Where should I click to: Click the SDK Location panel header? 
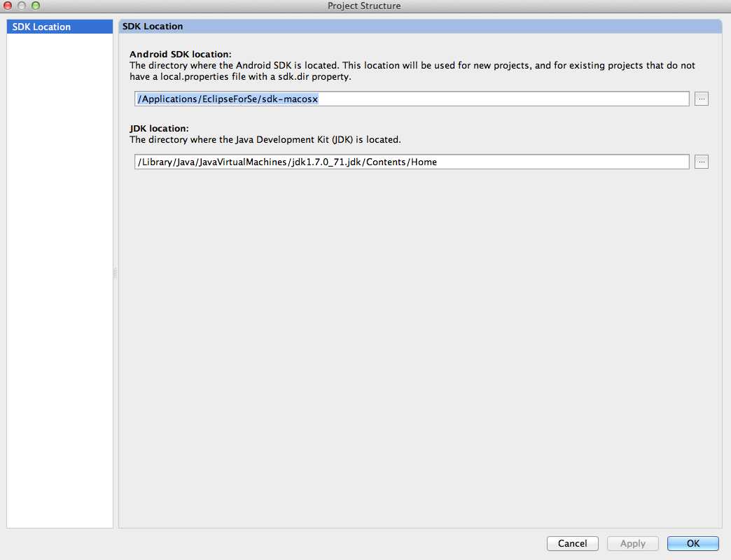coord(420,27)
